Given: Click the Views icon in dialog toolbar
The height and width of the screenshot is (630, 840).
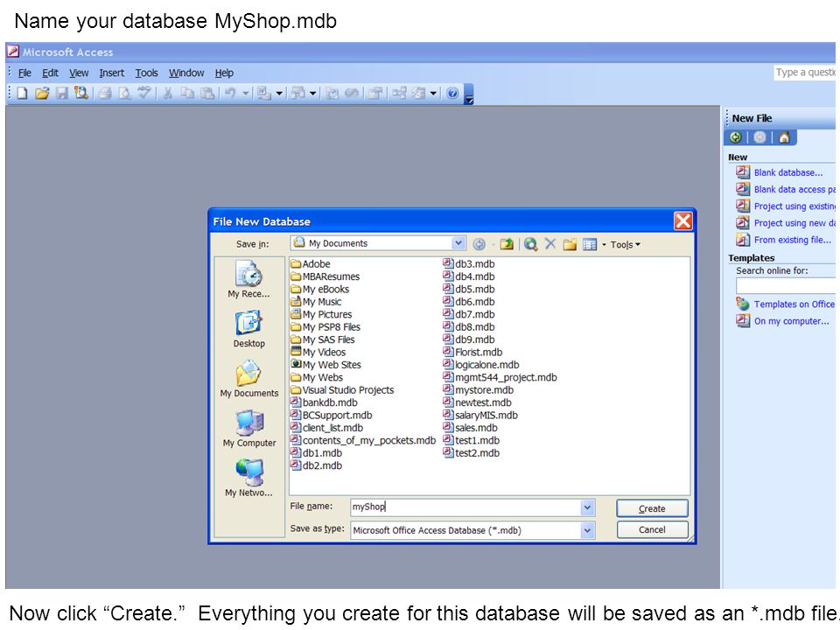Looking at the screenshot, I should point(589,245).
